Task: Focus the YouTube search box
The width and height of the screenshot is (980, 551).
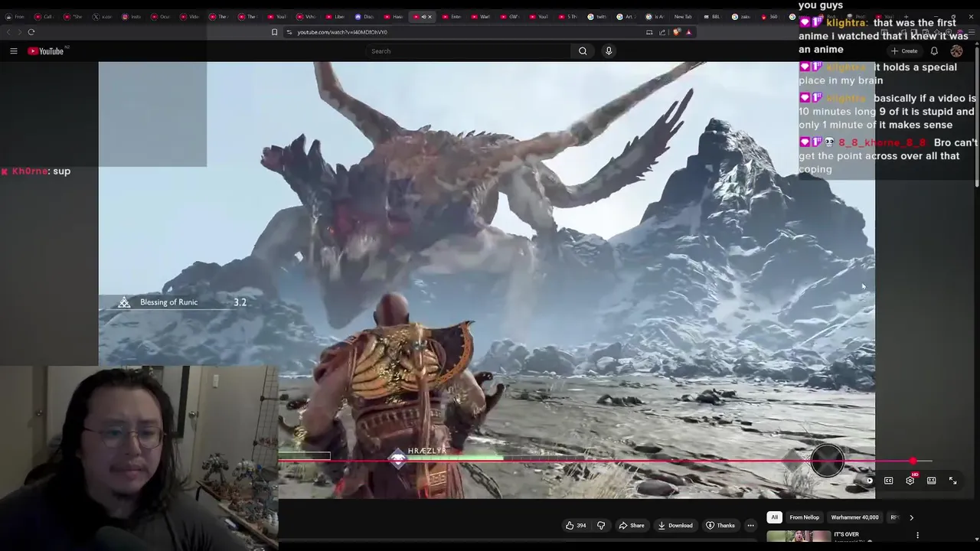Action: point(467,51)
